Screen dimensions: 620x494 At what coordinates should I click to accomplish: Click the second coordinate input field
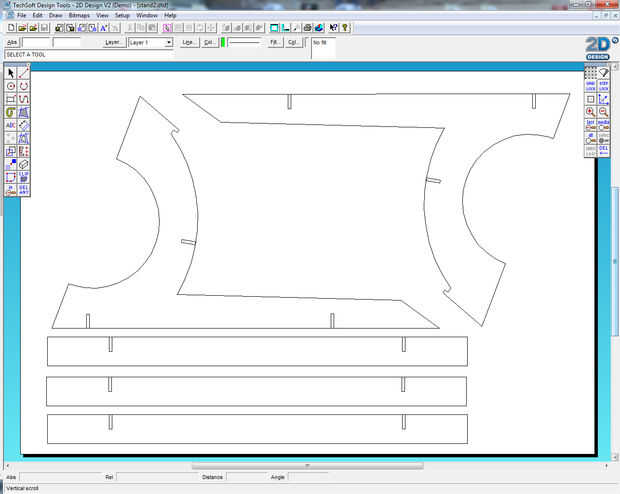(66, 42)
